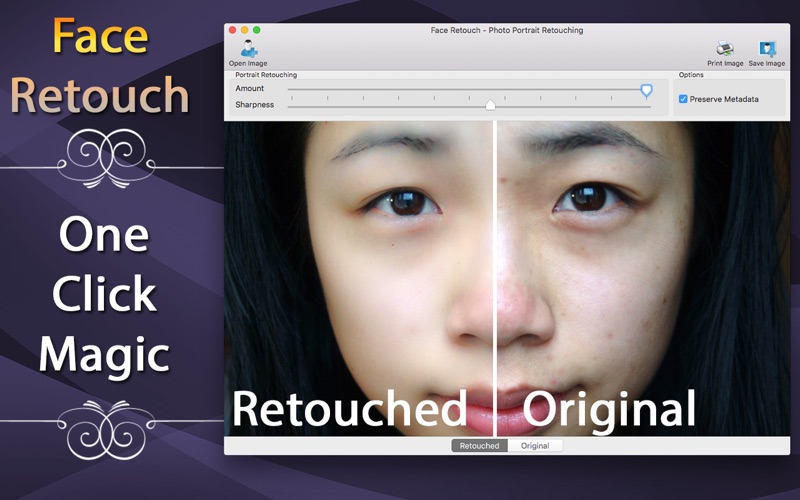Toggle the Preserve Metadata checkbox
Viewport: 800px width, 500px height.
click(683, 99)
